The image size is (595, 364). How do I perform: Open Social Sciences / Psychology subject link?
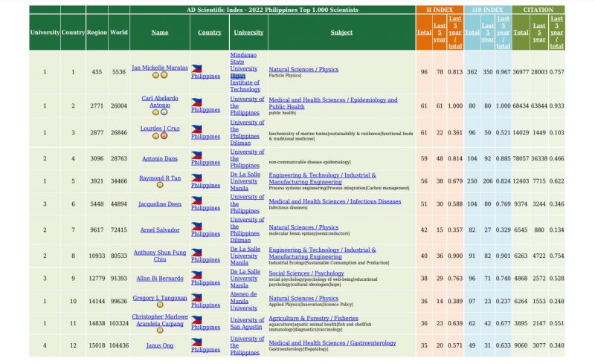[306, 273]
